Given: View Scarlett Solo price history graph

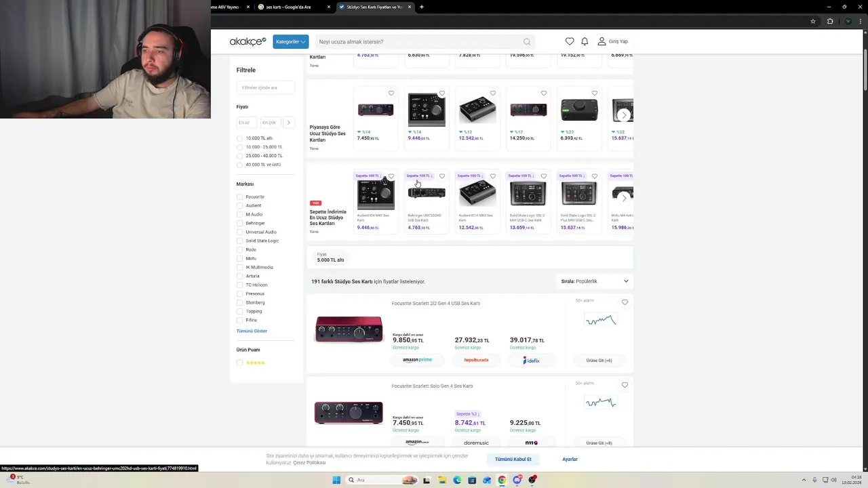Looking at the screenshot, I should click(x=601, y=403).
